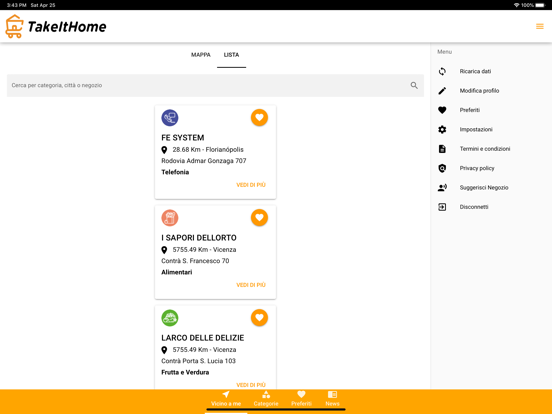Select the LISTA tab
Screen dimensions: 552x414
tap(231, 55)
